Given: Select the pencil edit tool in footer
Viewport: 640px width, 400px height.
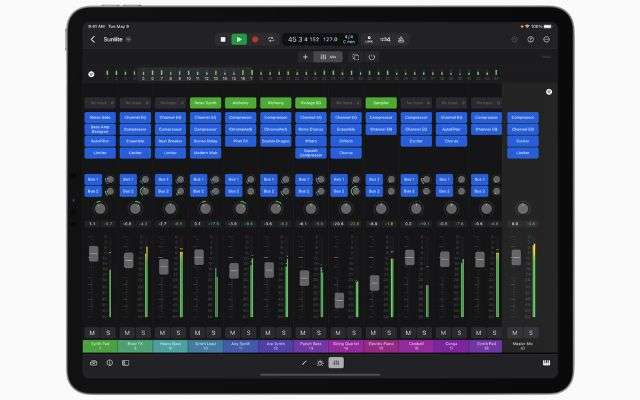Looking at the screenshot, I should coord(304,362).
